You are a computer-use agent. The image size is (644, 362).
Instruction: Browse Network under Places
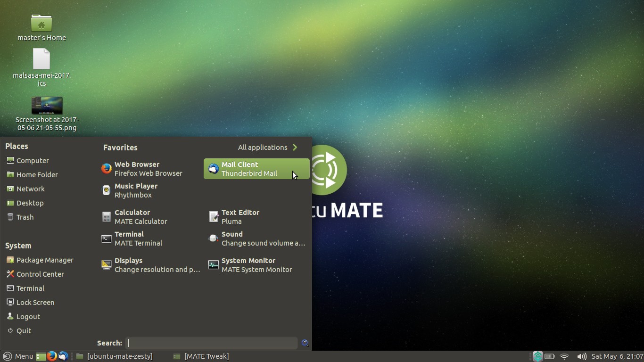tap(26, 189)
